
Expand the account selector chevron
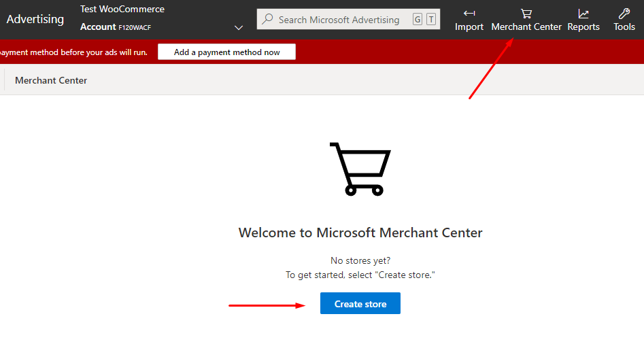coord(239,27)
